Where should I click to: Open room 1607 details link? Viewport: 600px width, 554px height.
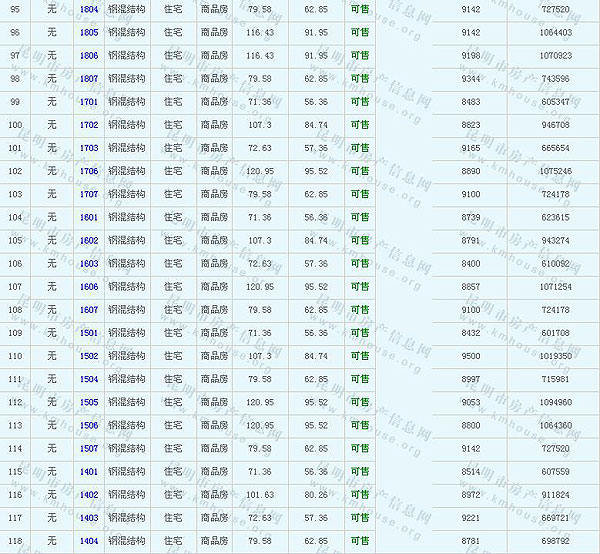tap(89, 310)
